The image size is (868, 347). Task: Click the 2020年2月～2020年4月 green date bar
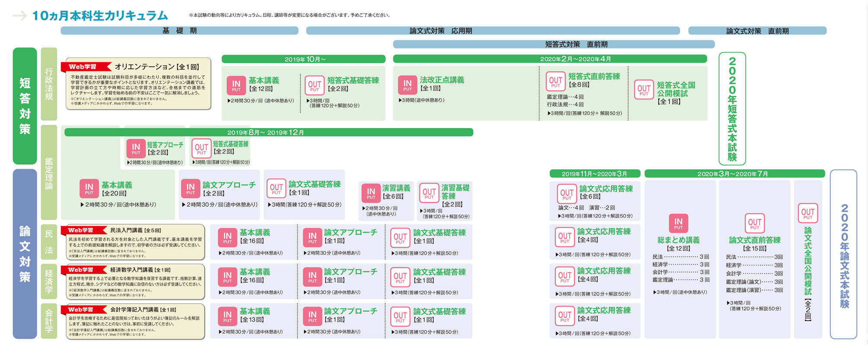click(x=550, y=59)
